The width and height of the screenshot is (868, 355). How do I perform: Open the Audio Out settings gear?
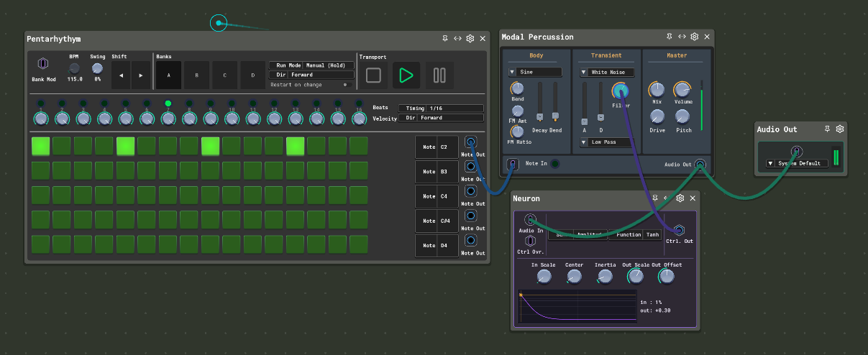[840, 129]
